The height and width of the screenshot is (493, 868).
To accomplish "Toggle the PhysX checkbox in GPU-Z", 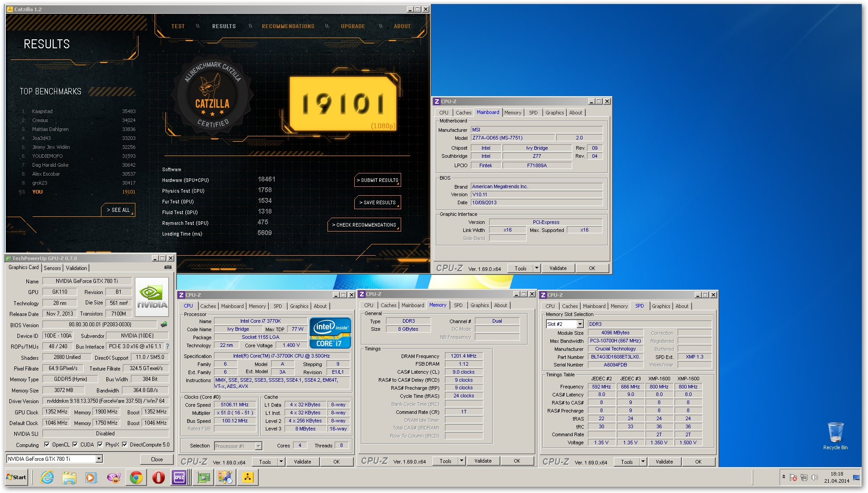I will point(100,445).
